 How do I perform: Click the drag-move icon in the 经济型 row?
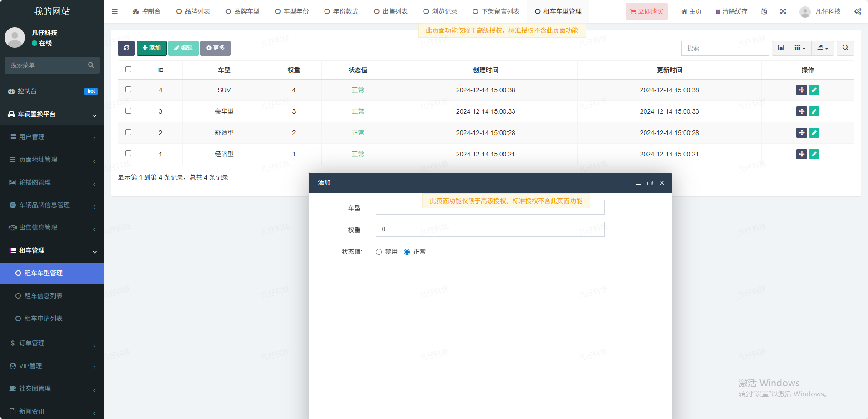pyautogui.click(x=801, y=154)
